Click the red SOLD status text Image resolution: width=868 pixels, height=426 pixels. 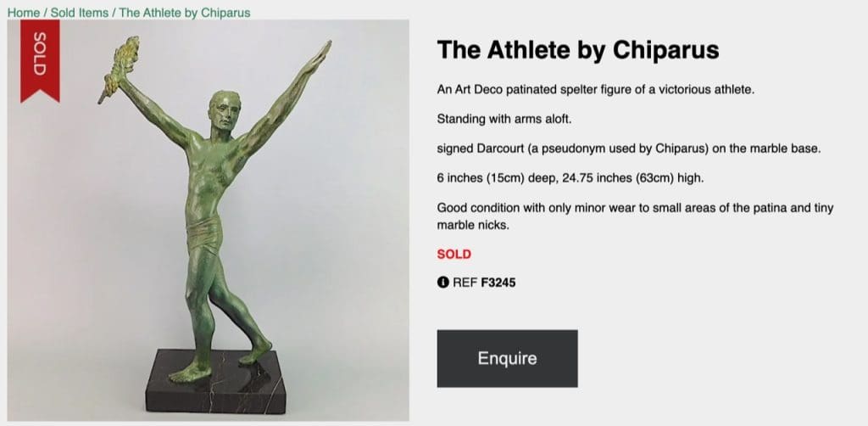(453, 254)
